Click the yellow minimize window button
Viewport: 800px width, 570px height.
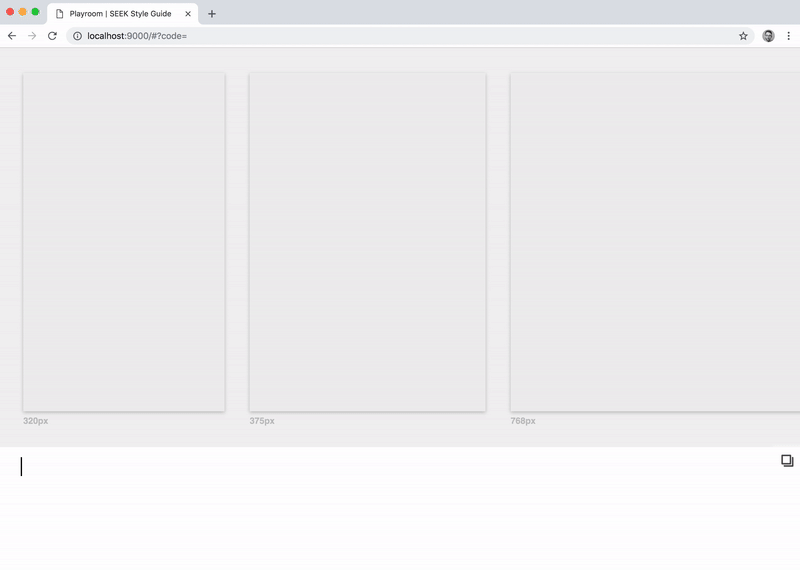[22, 12]
